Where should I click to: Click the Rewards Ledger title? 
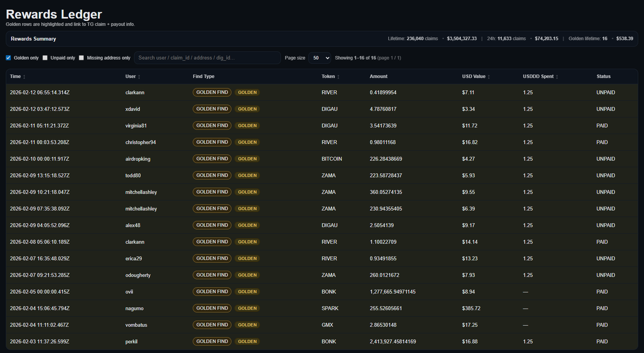tap(54, 14)
